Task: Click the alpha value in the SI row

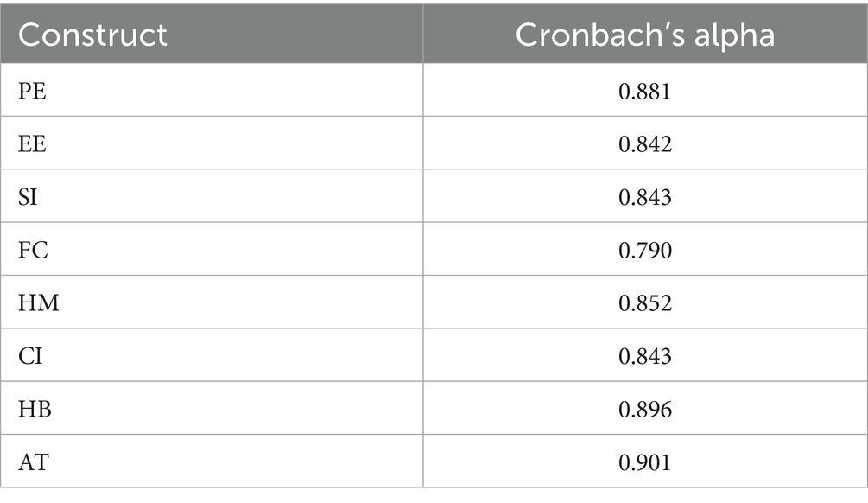Action: click(644, 197)
